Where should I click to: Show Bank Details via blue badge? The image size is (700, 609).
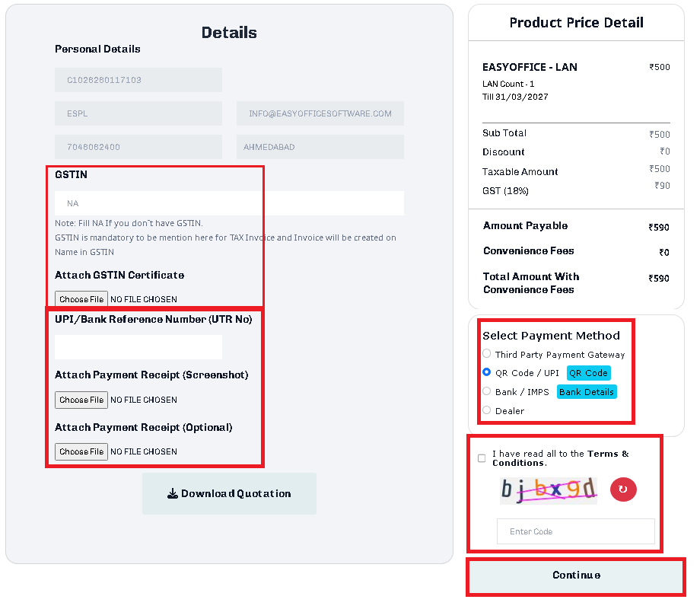point(586,392)
